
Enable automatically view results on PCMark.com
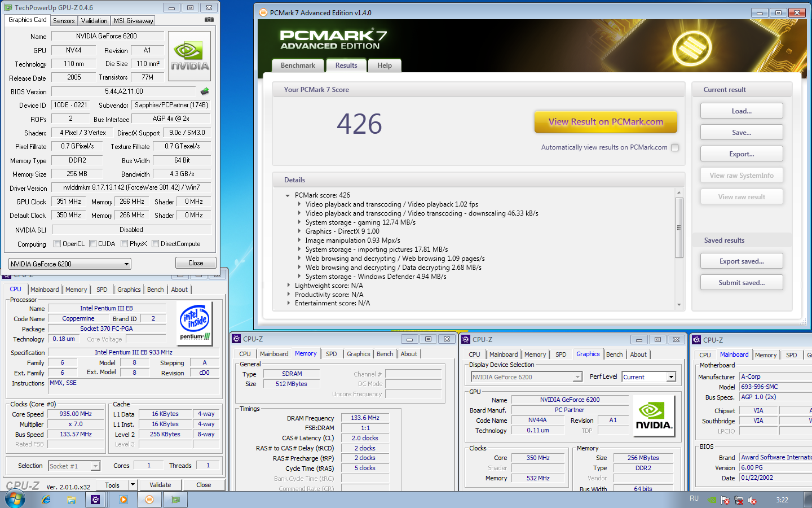pos(675,147)
